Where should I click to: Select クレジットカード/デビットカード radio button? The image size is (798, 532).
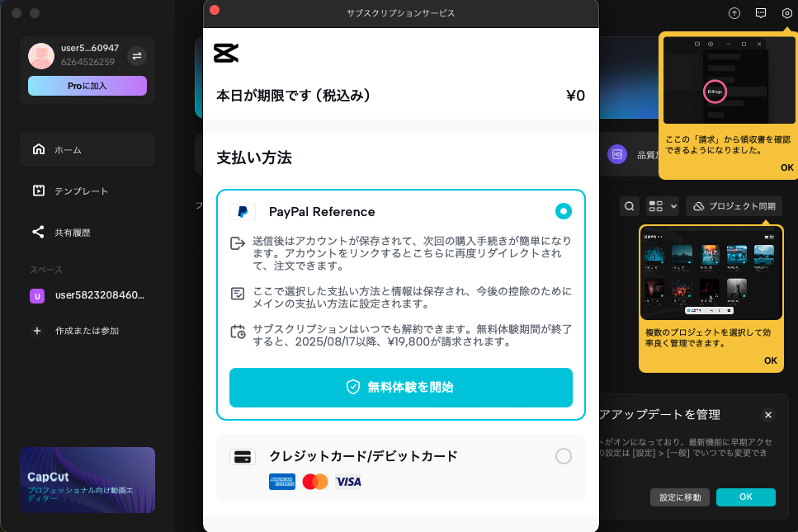pyautogui.click(x=564, y=456)
